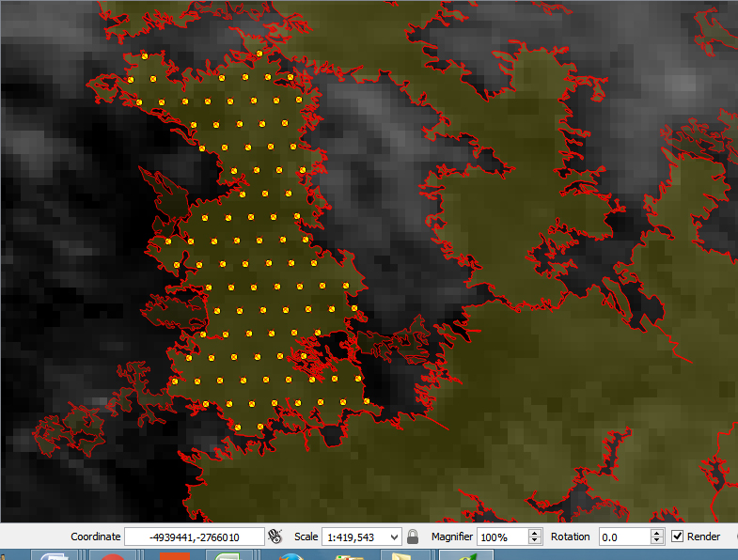Click the "Scale" label text
The image size is (738, 560).
[306, 537]
